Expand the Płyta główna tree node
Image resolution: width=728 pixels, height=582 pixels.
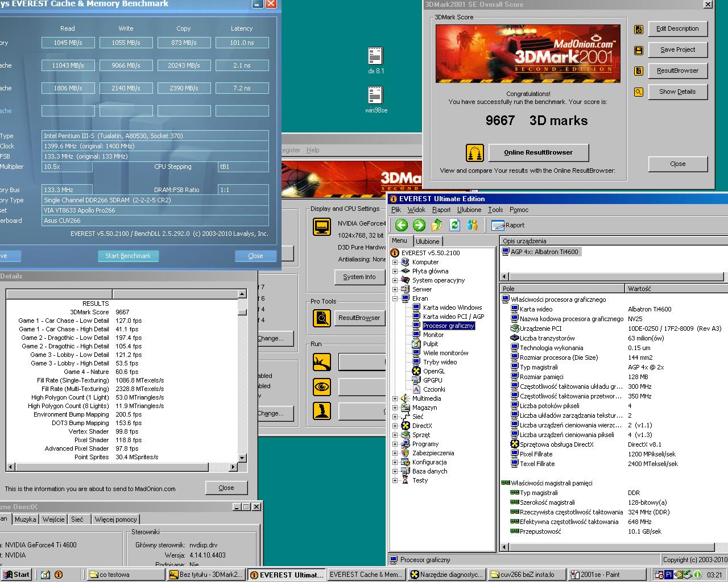(x=395, y=271)
